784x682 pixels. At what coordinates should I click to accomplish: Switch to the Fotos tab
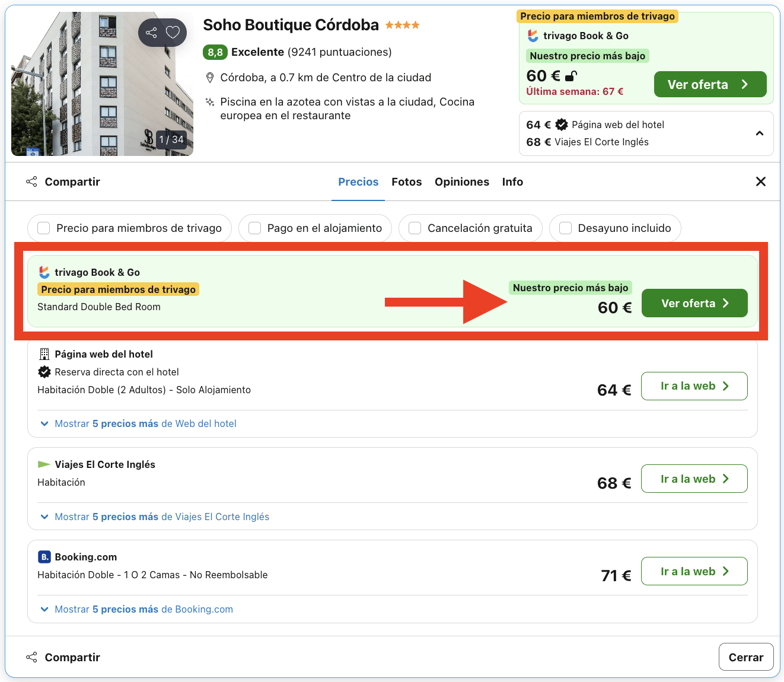pyautogui.click(x=406, y=182)
